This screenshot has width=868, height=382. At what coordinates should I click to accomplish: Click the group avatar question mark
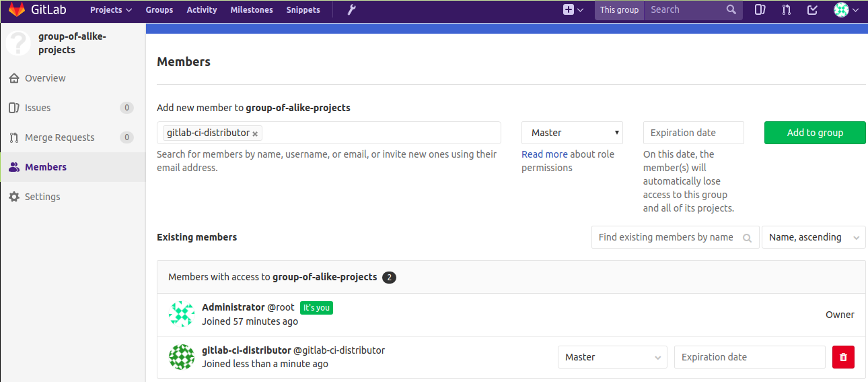pyautogui.click(x=18, y=43)
